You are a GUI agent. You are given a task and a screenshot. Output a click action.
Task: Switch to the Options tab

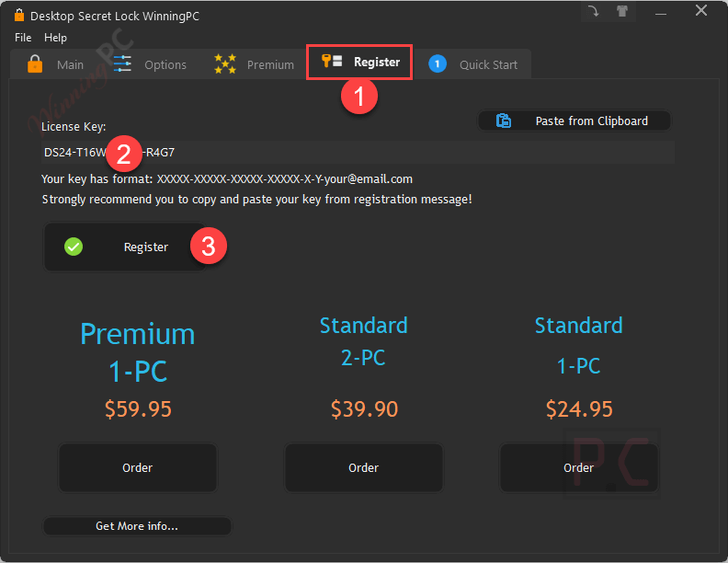[x=150, y=64]
